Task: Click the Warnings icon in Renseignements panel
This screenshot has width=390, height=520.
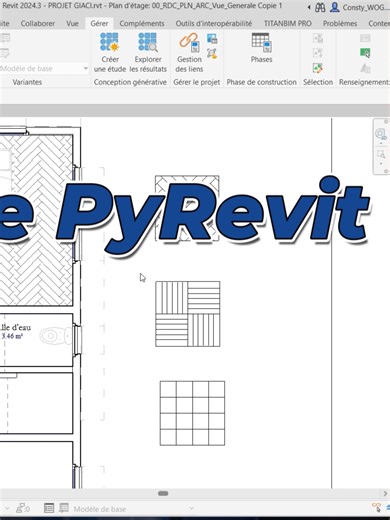Action: click(365, 68)
